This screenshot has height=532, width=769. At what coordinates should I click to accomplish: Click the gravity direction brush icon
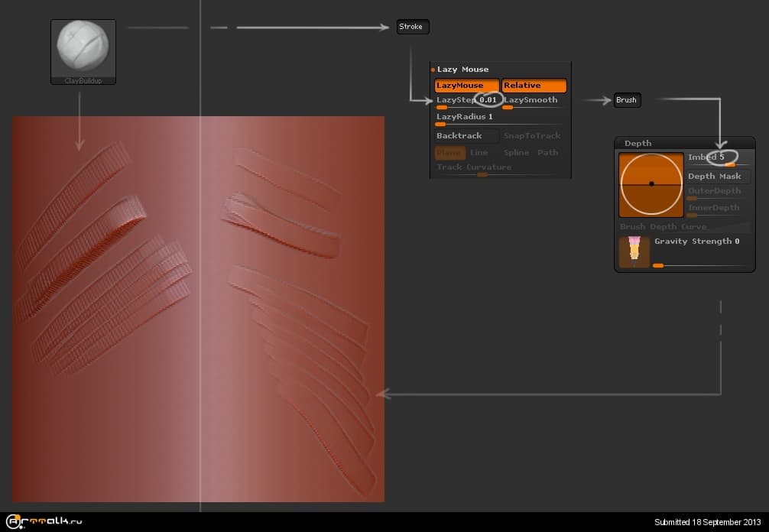click(x=634, y=251)
